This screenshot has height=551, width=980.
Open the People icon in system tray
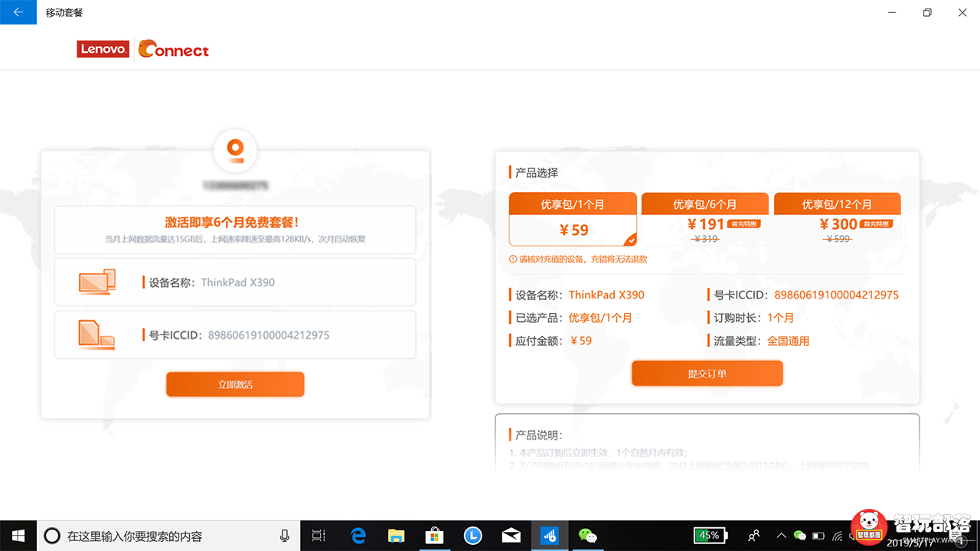pos(754,536)
